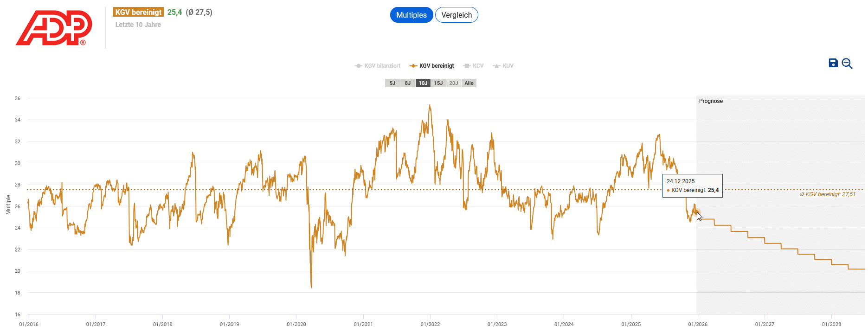Click the Ø KGV bereinigt 27,51 average label
This screenshot has height=333, width=868.
tap(828, 194)
